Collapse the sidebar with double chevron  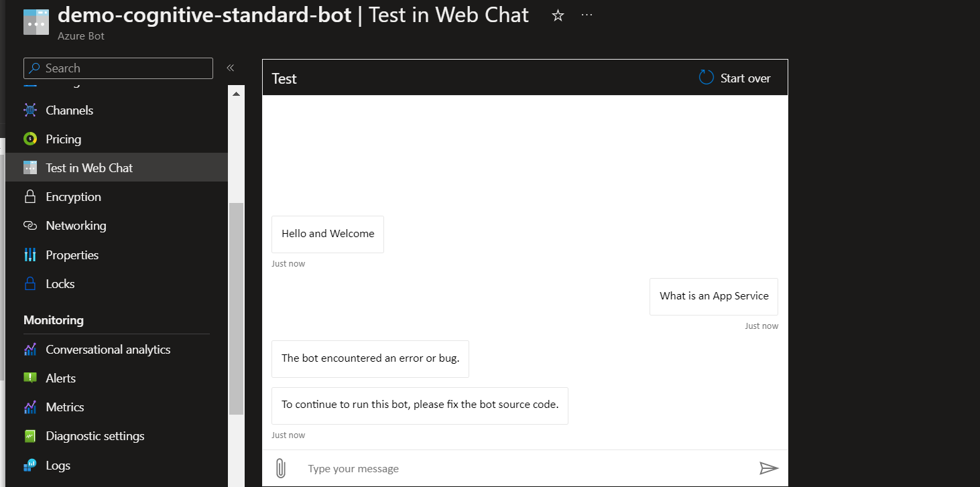(x=230, y=68)
